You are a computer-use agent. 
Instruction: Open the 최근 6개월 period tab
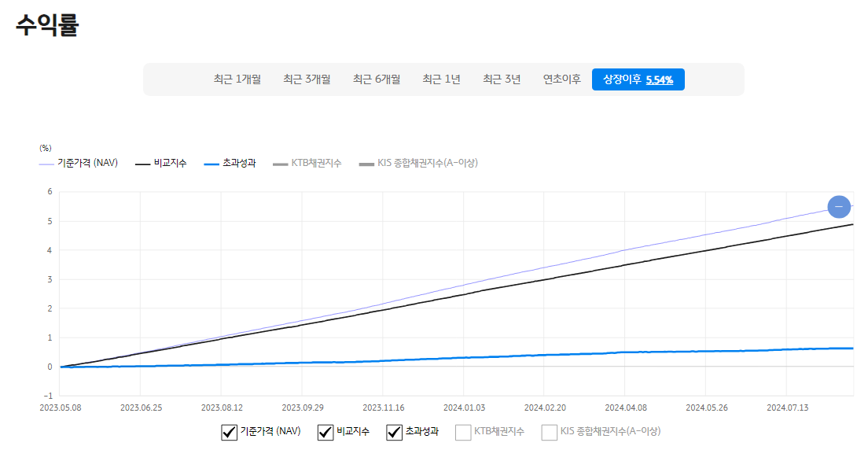click(x=377, y=79)
